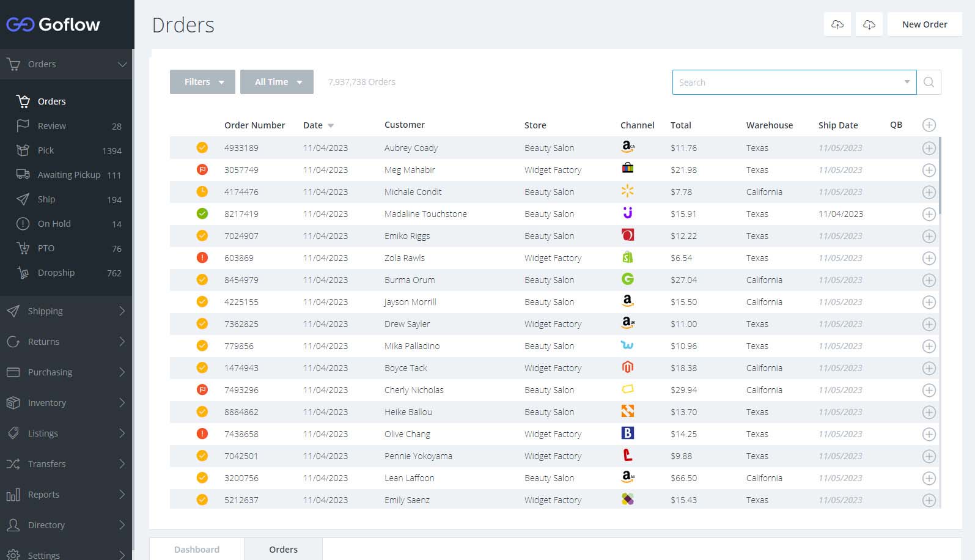Click the Shopify channel icon for Zola Rawls
This screenshot has height=560, width=975.
tap(627, 257)
